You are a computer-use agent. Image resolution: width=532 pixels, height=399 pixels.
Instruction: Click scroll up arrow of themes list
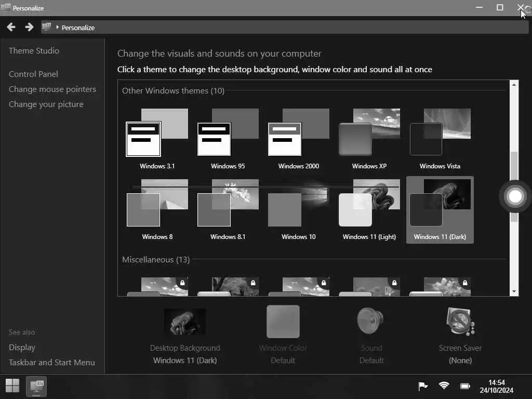coord(514,85)
